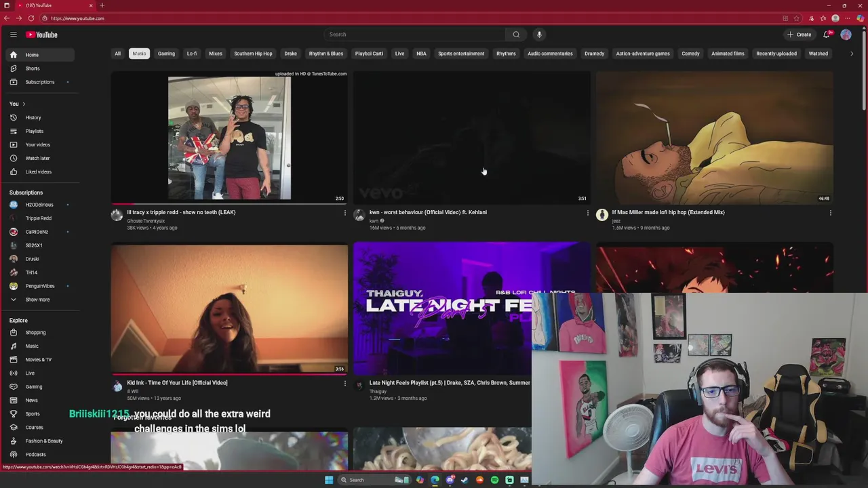The image size is (868, 488).
Task: Open Steam from the taskbar
Action: [x=465, y=480]
